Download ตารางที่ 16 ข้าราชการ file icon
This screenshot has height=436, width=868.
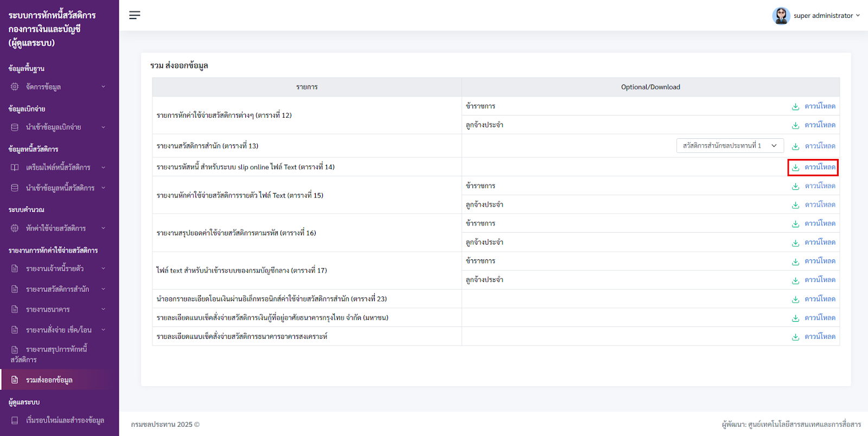tap(795, 224)
